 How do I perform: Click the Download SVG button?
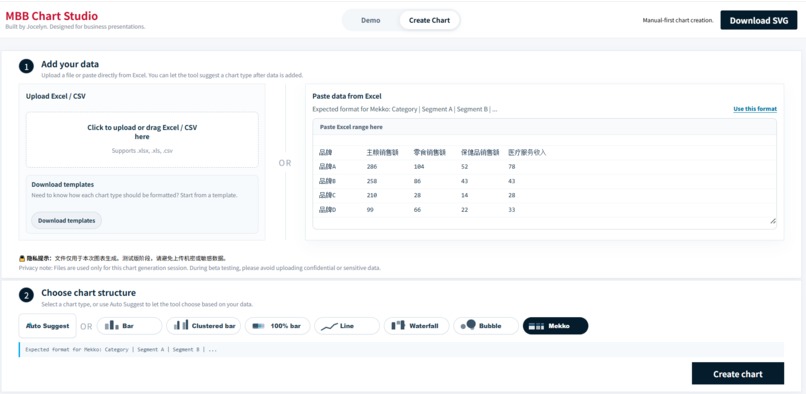click(x=759, y=21)
